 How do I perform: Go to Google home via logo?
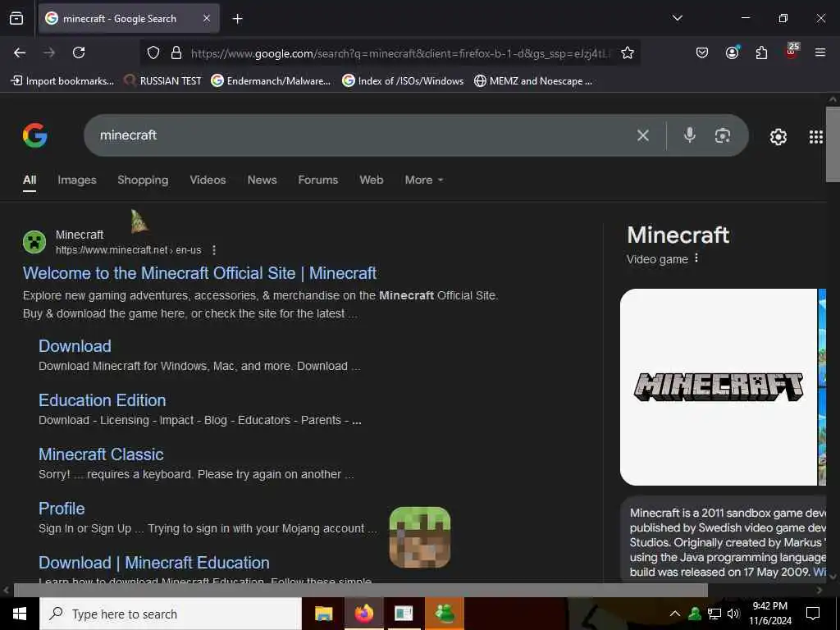pyautogui.click(x=34, y=135)
